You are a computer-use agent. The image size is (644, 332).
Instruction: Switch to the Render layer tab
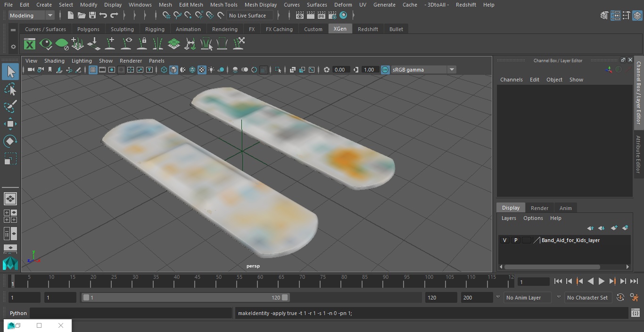pos(539,208)
